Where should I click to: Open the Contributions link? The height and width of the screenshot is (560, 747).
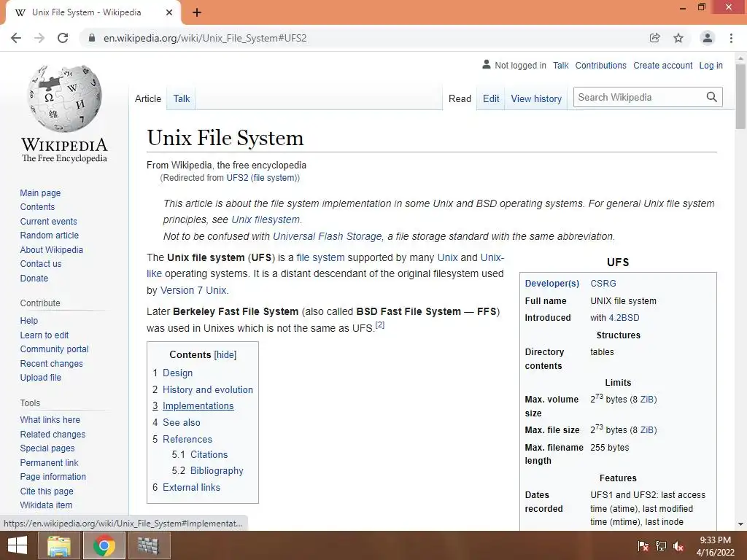[x=601, y=65]
